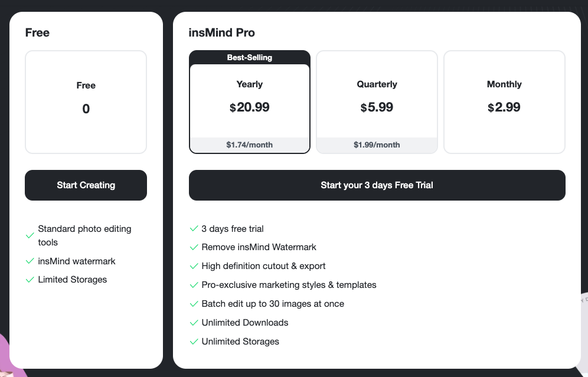This screenshot has height=377, width=588.
Task: Click the checkmark beside "3 days free trial"
Action: 194,228
